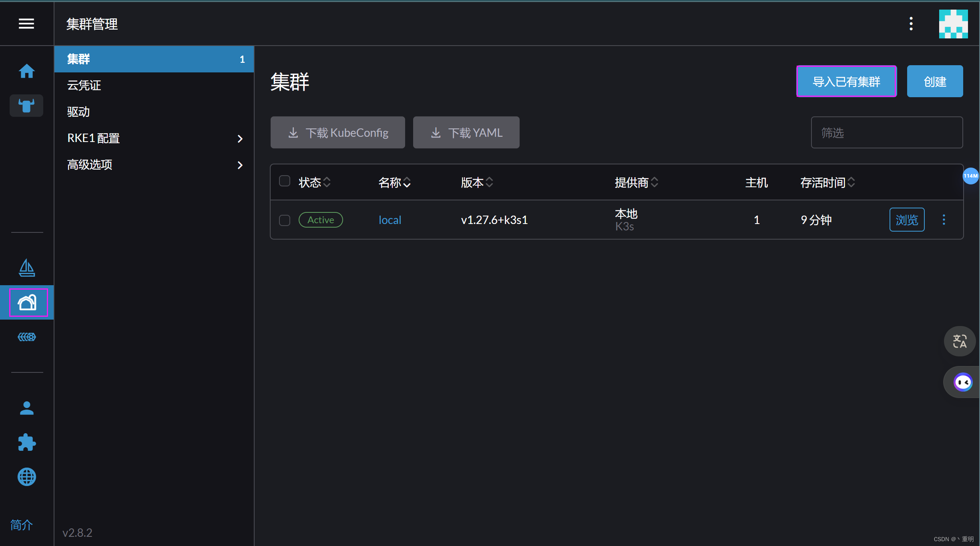Click the 导入已有集群 import cluster button

tap(846, 81)
